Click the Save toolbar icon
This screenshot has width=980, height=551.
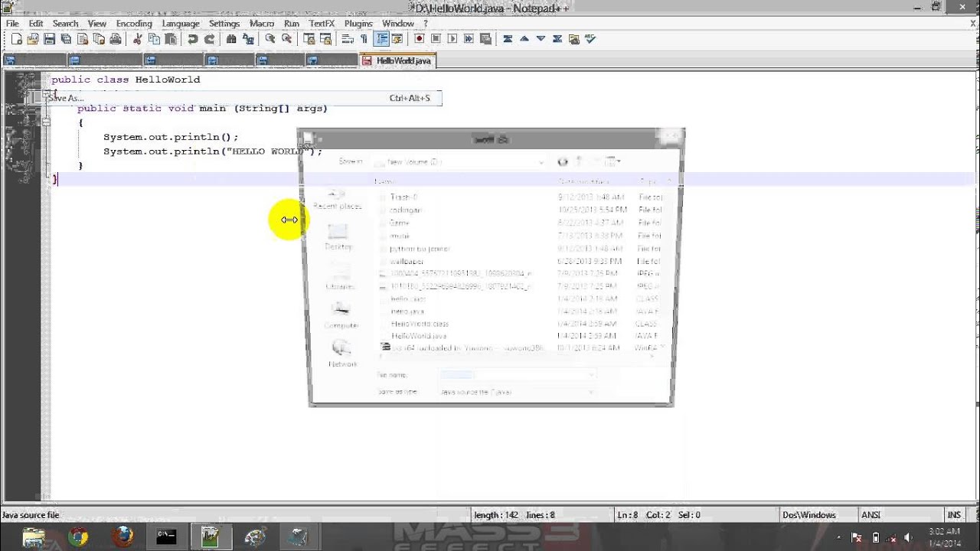(x=49, y=39)
